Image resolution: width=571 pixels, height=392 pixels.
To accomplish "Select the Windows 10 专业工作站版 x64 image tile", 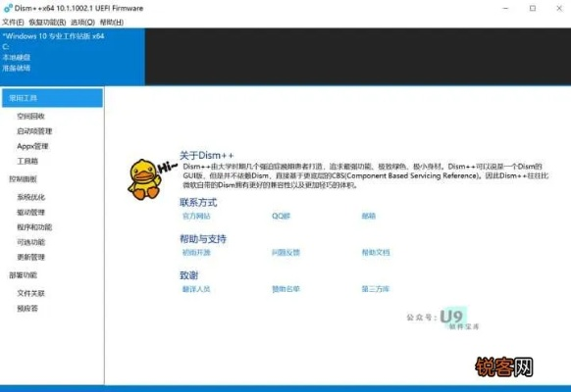I will [x=73, y=57].
